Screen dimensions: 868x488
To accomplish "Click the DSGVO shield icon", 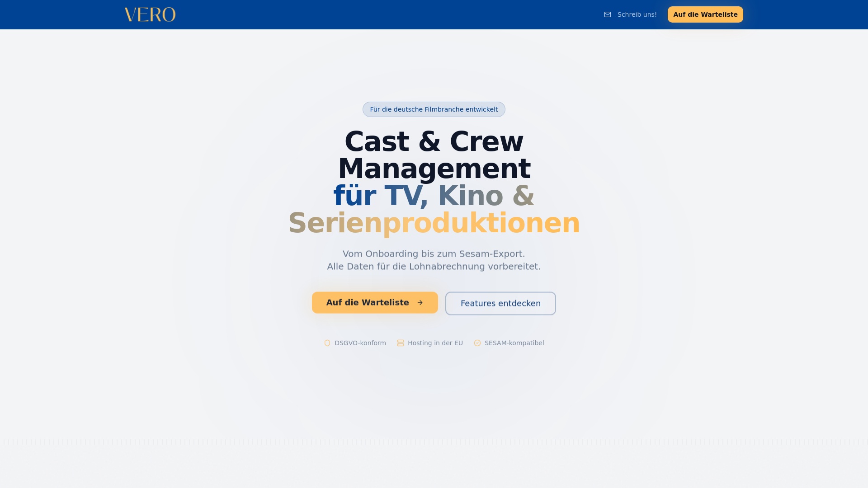I will (x=327, y=343).
